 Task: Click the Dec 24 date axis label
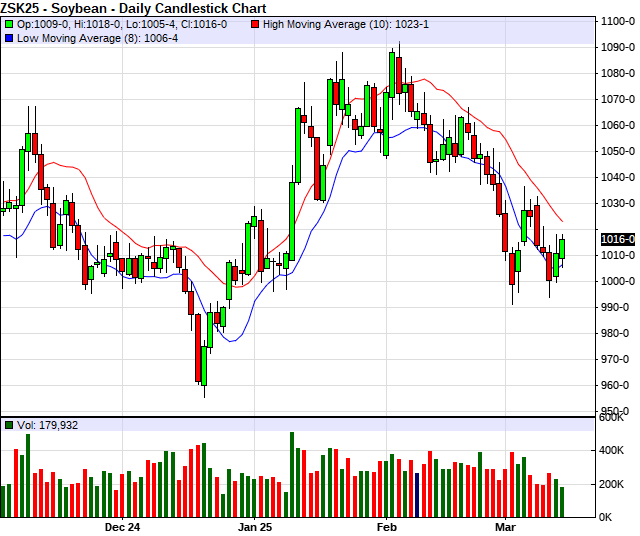[x=122, y=526]
